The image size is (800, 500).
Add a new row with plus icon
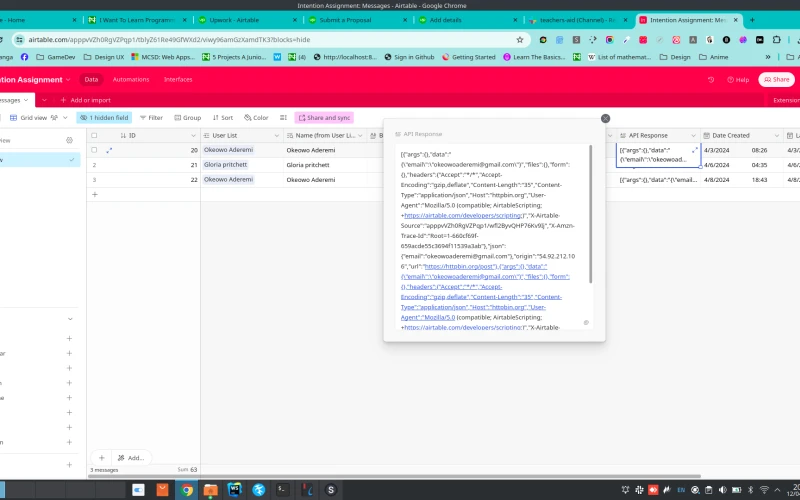point(94,194)
